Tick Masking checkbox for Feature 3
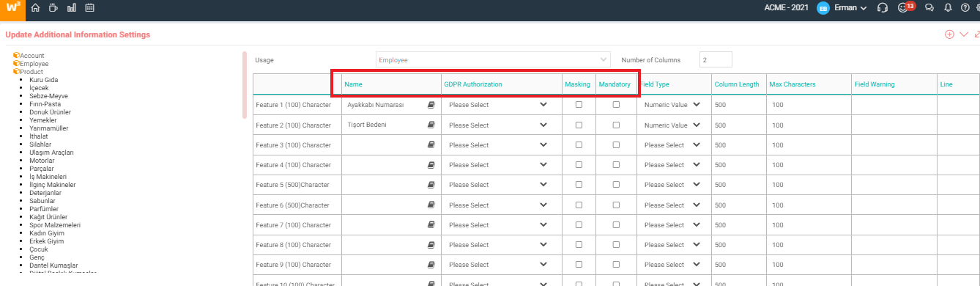The height and width of the screenshot is (286, 980). coord(579,145)
